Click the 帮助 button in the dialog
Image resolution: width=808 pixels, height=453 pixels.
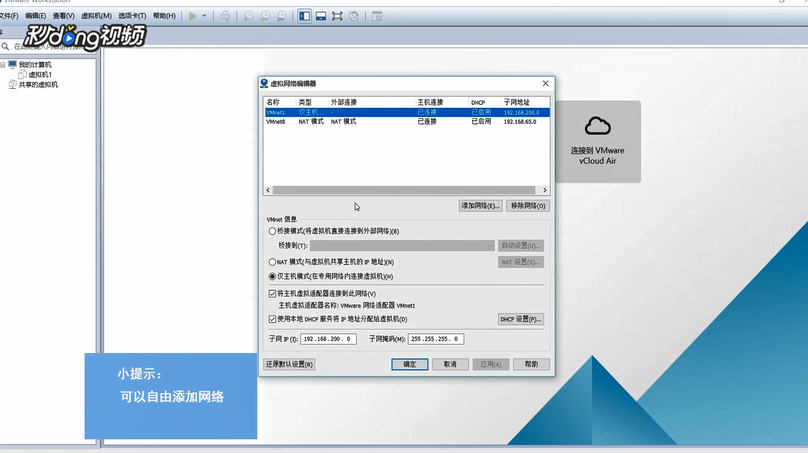tap(531, 364)
